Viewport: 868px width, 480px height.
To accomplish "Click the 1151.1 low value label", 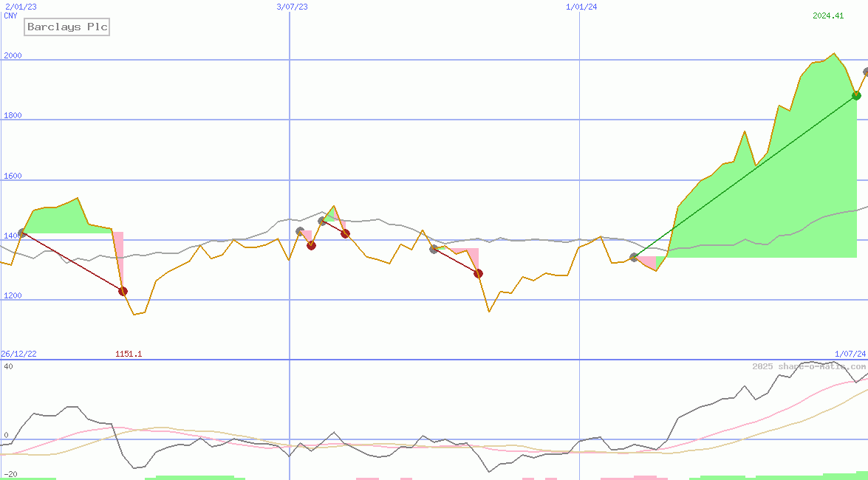I will (x=128, y=353).
